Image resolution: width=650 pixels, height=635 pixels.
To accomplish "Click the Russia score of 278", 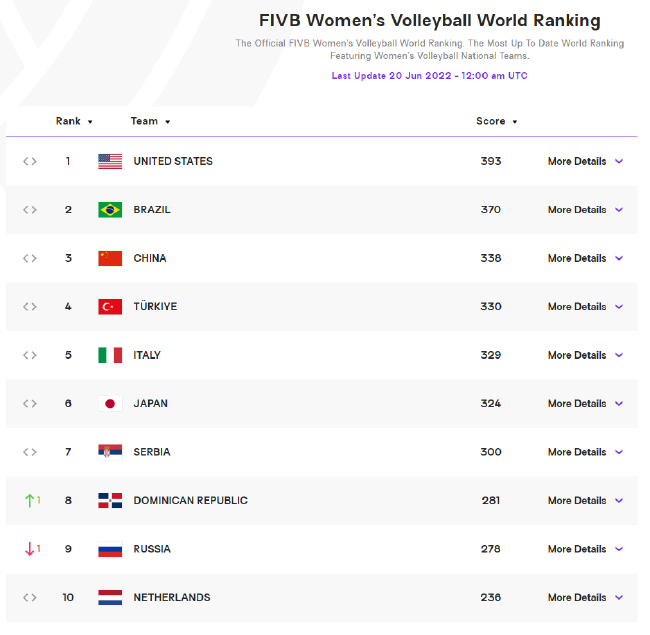I will (490, 549).
